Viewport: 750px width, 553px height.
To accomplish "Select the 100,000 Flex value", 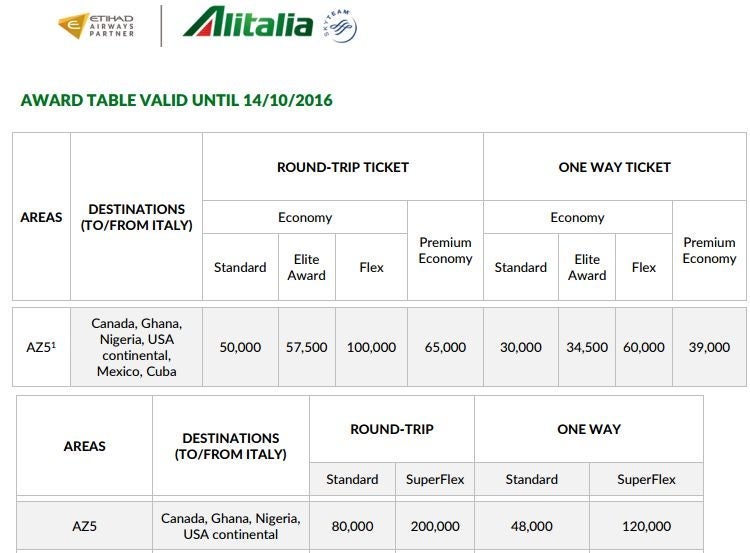I will point(371,347).
